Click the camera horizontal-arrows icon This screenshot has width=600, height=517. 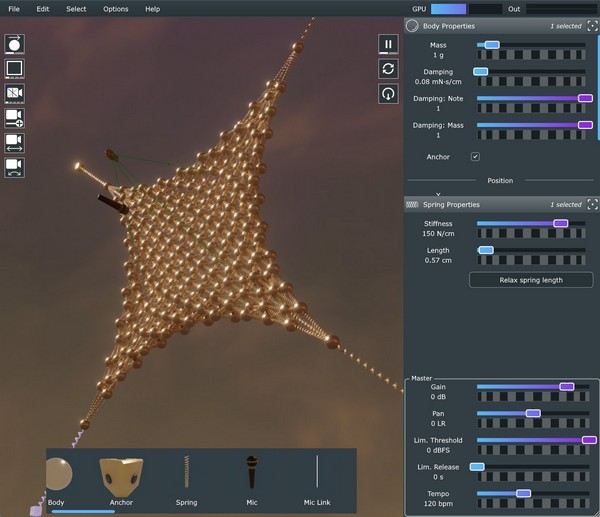click(15, 143)
